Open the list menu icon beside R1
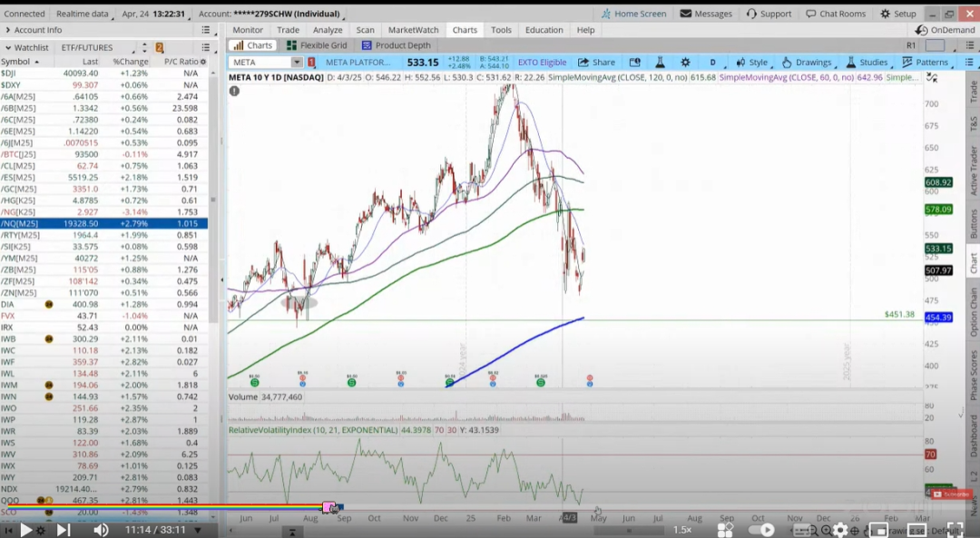Image resolution: width=980 pixels, height=538 pixels. coord(970,45)
